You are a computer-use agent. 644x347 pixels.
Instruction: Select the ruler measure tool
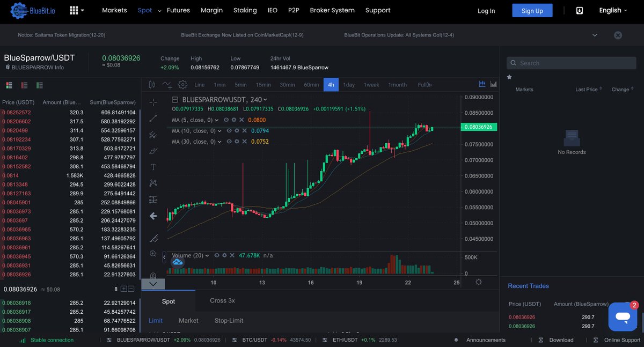[153, 238]
